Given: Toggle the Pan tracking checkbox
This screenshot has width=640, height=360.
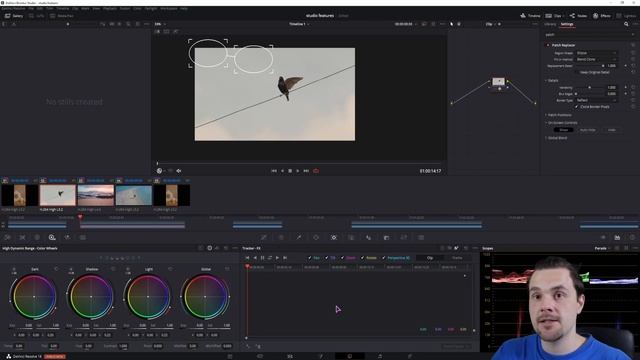Looking at the screenshot, I should [310, 258].
